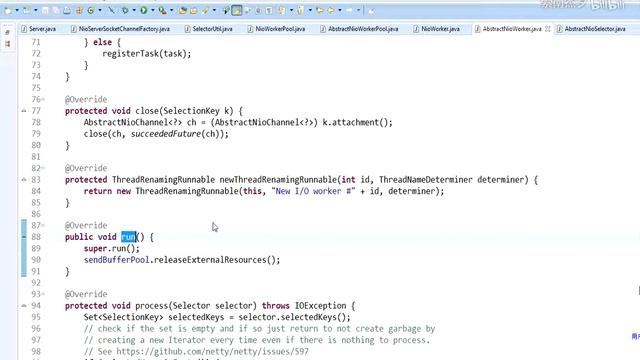640x360 pixels.
Task: Close the AbstractNioWorker.java tab
Action: (x=547, y=29)
